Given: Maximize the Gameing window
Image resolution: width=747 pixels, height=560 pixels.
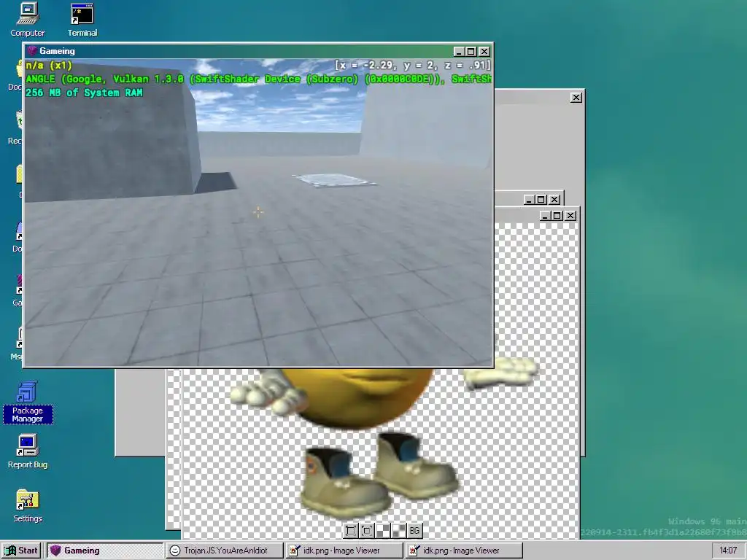Looking at the screenshot, I should pos(471,52).
